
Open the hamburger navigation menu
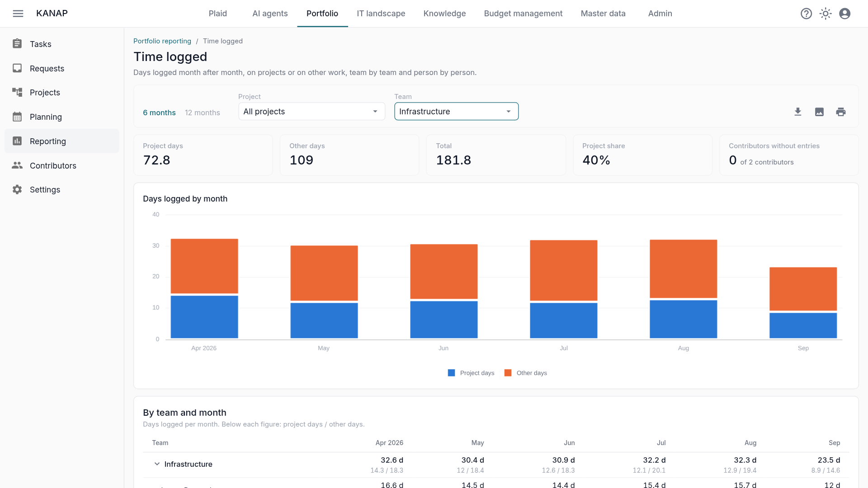[x=18, y=14]
